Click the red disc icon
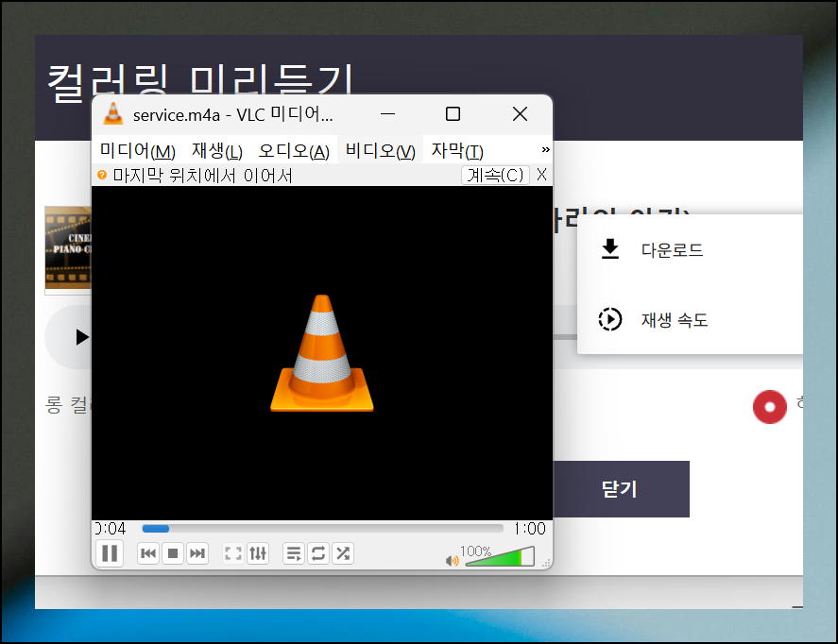Image resolution: width=838 pixels, height=644 pixels. coord(770,407)
